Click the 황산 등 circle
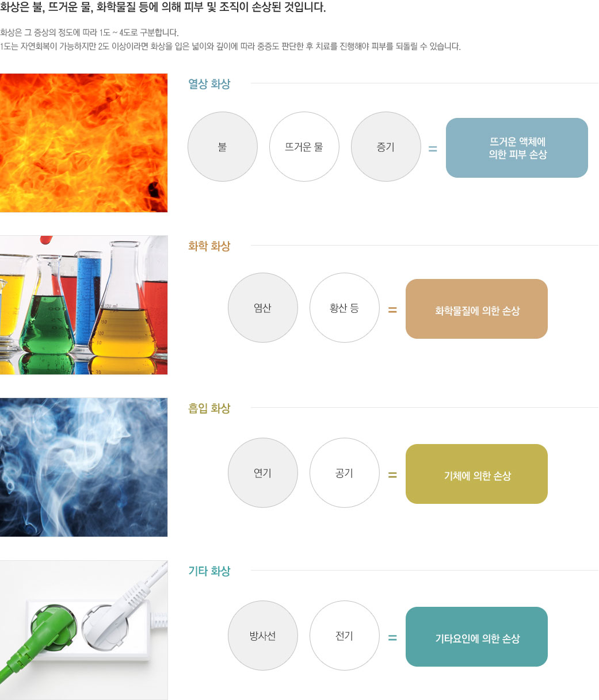Screen dimensions: 599x700 345,308
